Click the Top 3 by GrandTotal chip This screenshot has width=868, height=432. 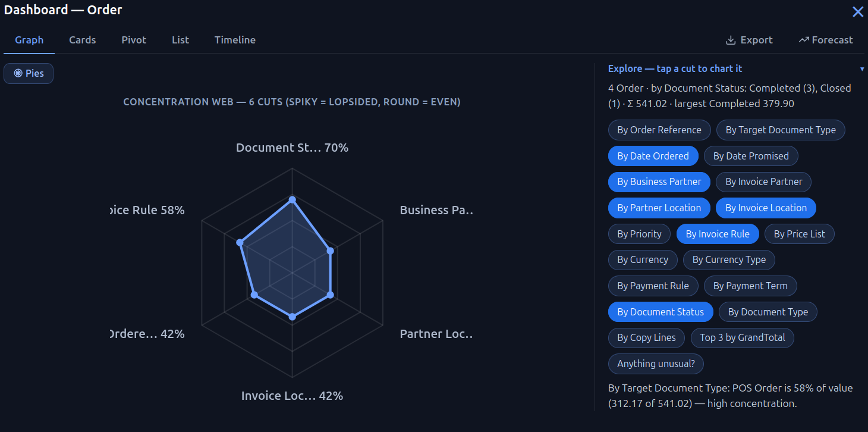[743, 337]
